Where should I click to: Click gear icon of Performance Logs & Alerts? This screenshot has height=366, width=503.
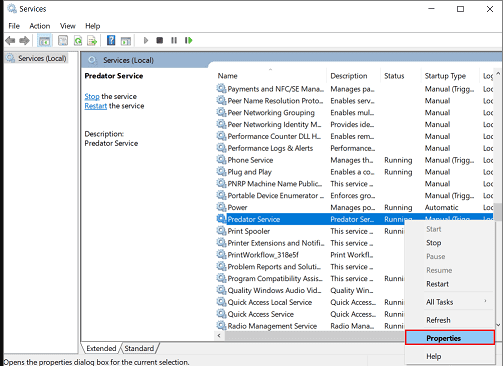(x=221, y=148)
